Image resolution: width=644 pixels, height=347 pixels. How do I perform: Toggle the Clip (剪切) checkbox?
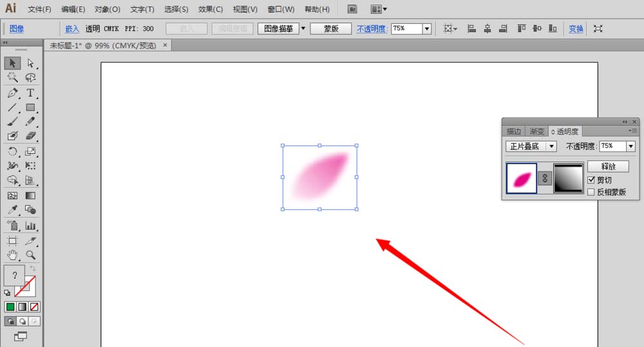(591, 180)
